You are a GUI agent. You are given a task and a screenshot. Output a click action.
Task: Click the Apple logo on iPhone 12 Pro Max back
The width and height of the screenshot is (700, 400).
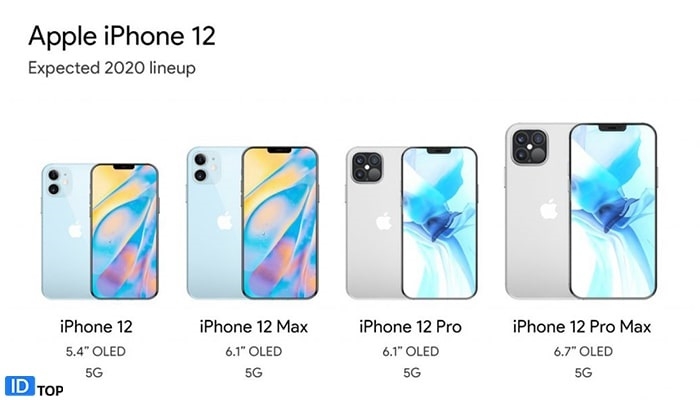pos(549,209)
